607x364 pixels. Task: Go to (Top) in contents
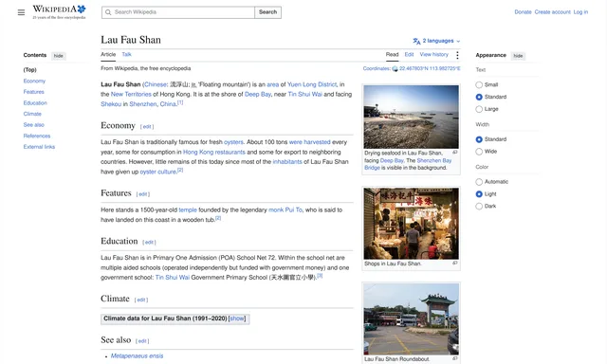[29, 69]
